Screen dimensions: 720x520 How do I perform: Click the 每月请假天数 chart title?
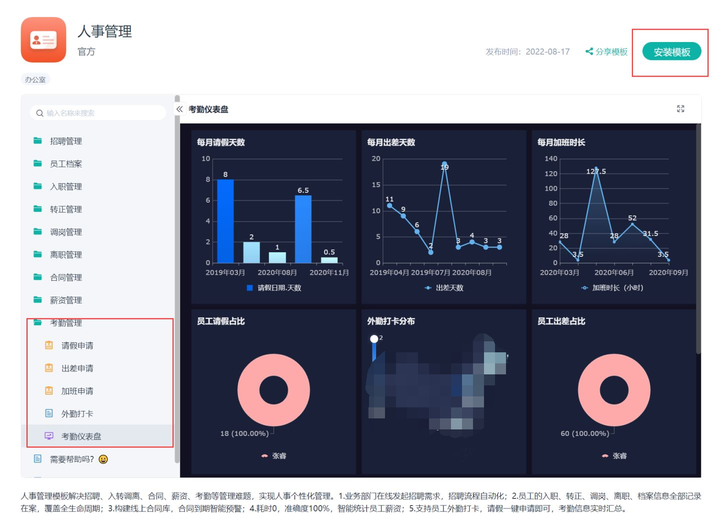(x=221, y=142)
